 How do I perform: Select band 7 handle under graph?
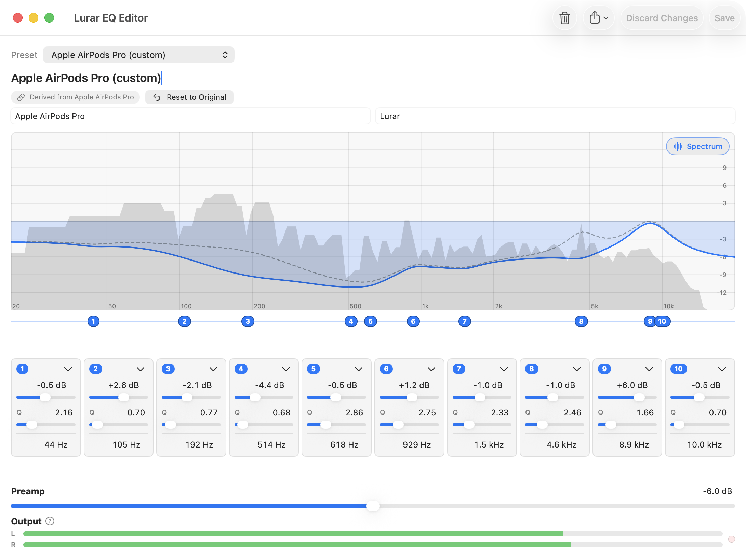(465, 321)
